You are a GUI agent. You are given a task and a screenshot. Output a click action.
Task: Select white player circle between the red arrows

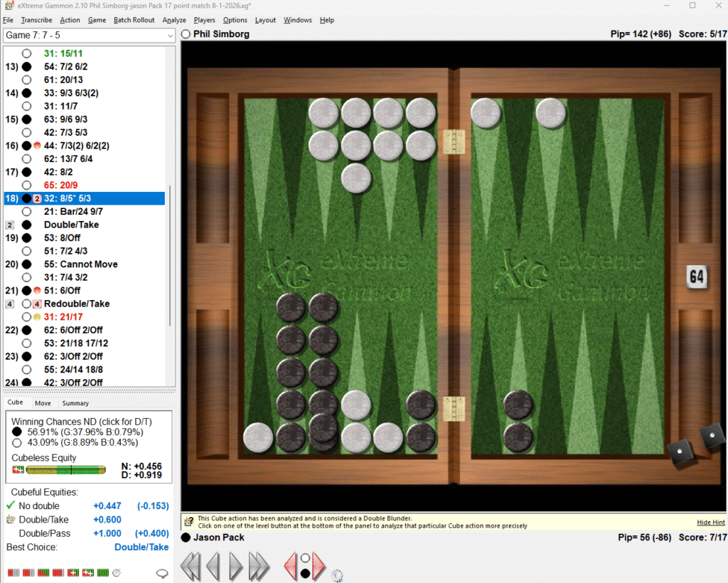(305, 558)
